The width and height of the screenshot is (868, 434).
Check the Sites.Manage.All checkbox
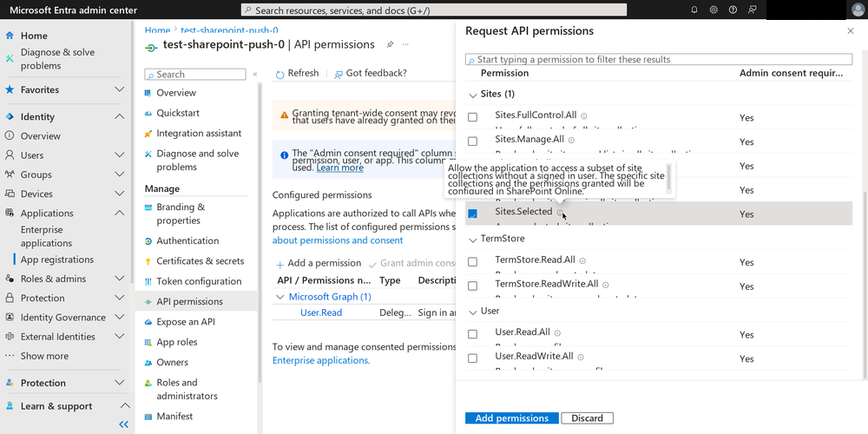(472, 141)
